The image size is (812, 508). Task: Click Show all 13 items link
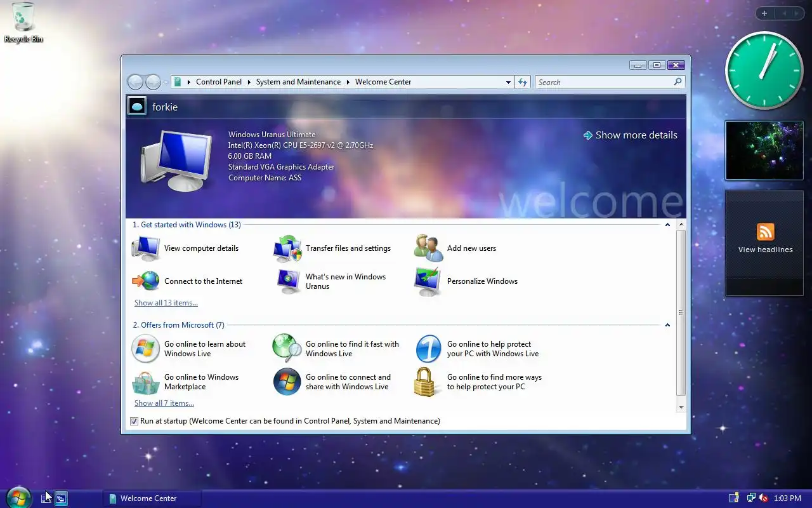point(166,303)
